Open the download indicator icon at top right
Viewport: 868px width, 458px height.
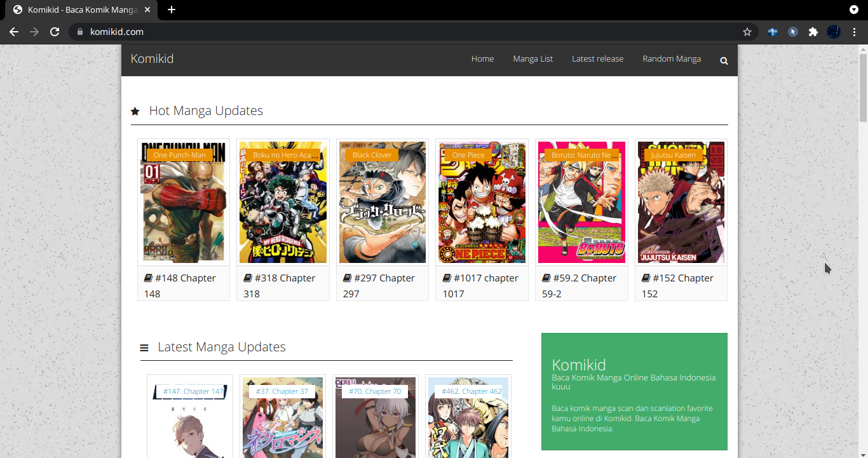point(853,10)
